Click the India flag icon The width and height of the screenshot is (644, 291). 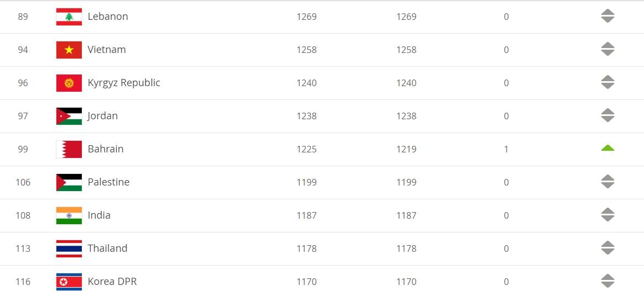(69, 215)
